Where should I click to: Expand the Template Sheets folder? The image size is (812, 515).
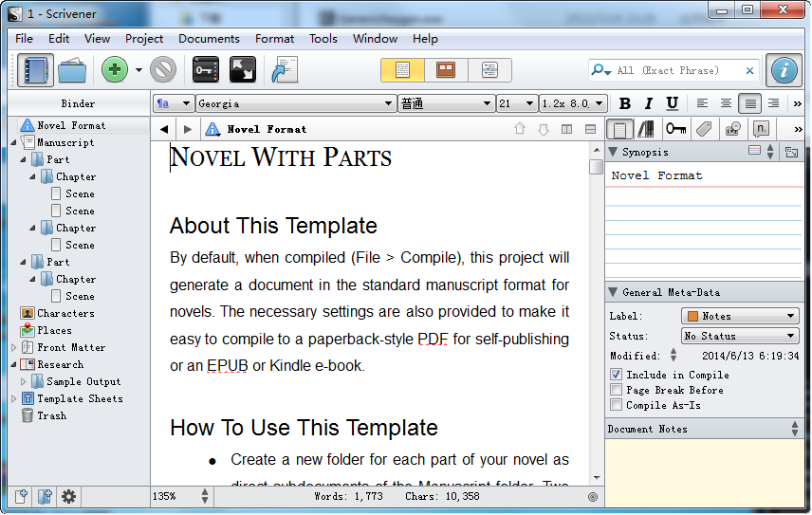tap(13, 398)
